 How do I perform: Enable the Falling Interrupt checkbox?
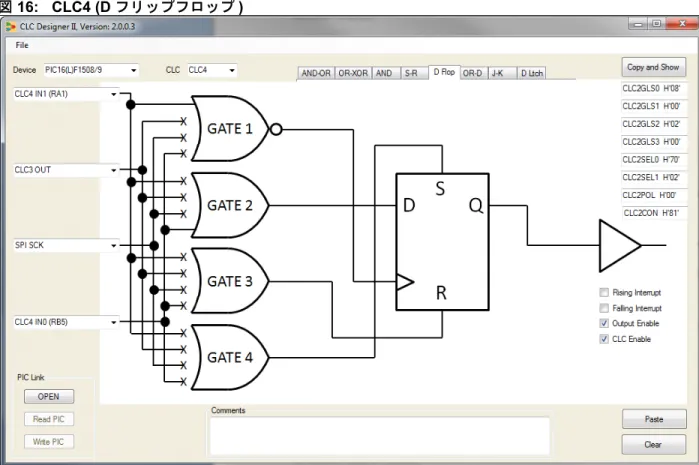(x=604, y=308)
